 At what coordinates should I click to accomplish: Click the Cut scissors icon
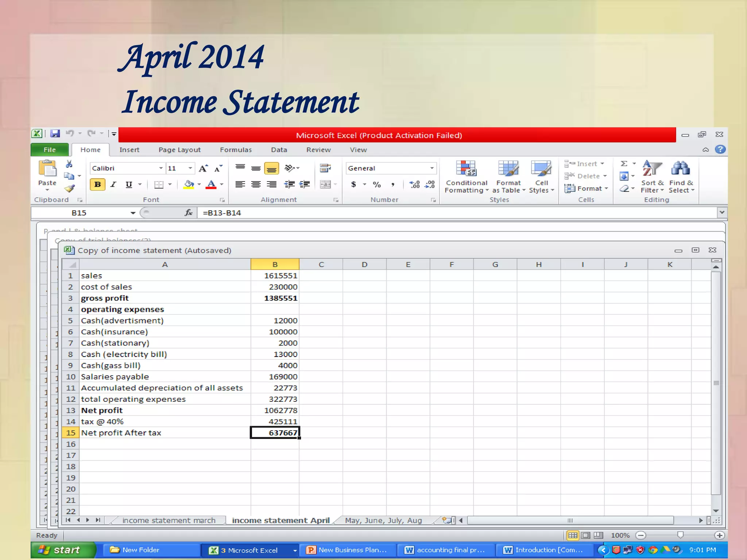coord(69,164)
